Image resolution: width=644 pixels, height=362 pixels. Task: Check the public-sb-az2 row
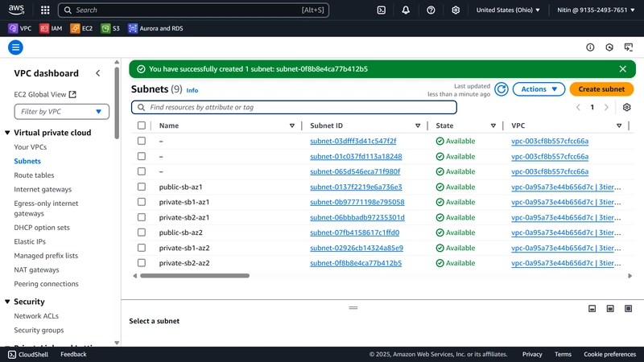pyautogui.click(x=142, y=232)
